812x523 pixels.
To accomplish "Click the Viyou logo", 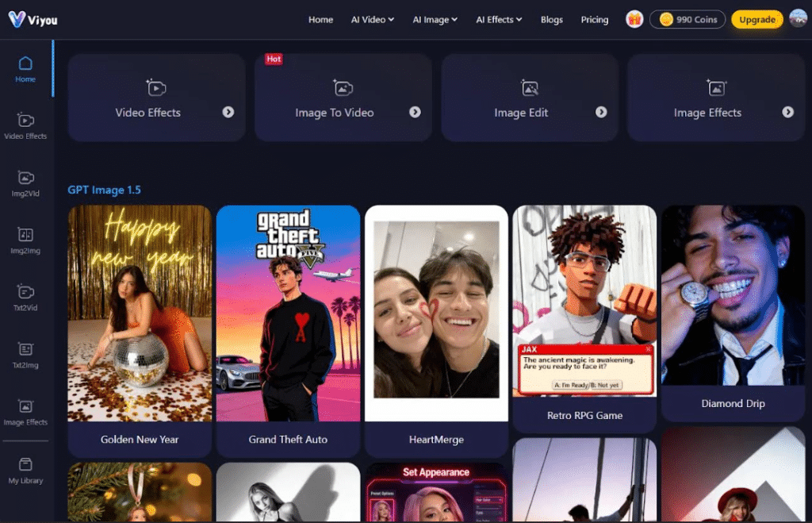I will tap(33, 19).
